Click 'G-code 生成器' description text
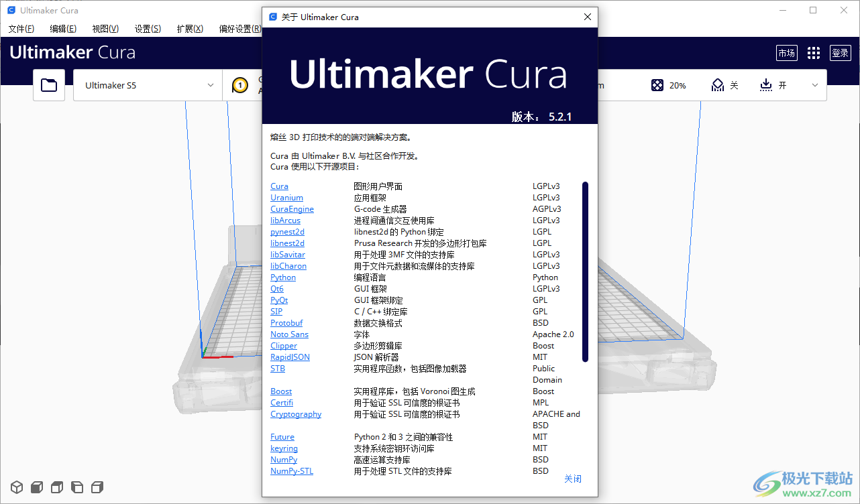The image size is (860, 504). pos(380,209)
